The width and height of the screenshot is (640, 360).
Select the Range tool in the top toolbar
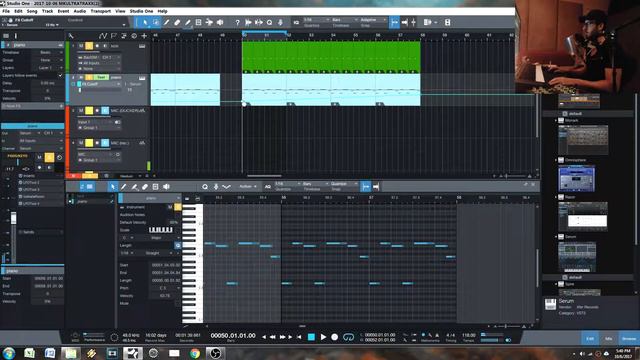(156, 22)
